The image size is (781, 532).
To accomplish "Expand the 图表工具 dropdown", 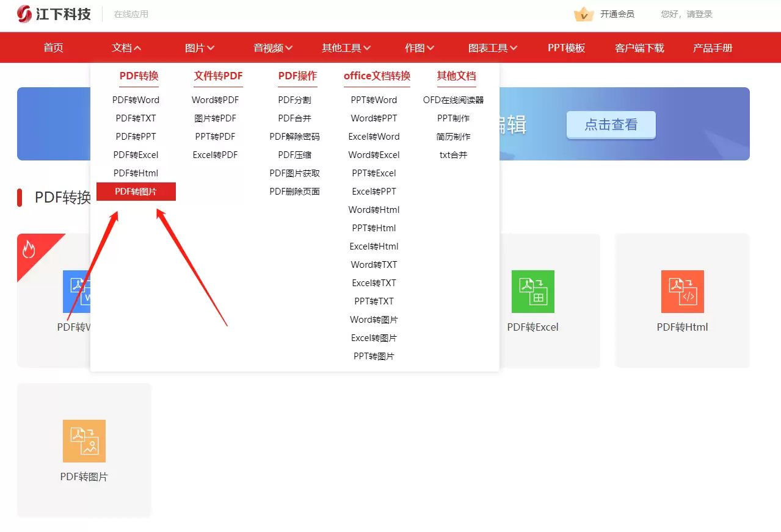I will [x=492, y=47].
